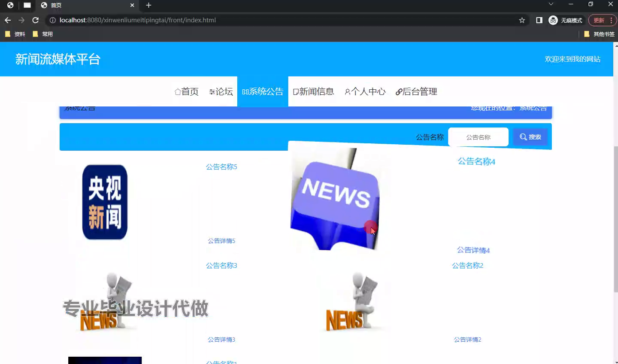The height and width of the screenshot is (364, 618).
Task: Click the browser forward arrow
Action: 21,20
